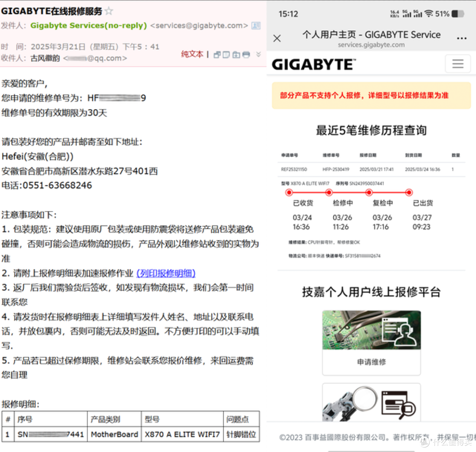The width and height of the screenshot is (476, 452).
Task: Click the X870 A ELITE WIFI7 table cell
Action: pos(182,434)
